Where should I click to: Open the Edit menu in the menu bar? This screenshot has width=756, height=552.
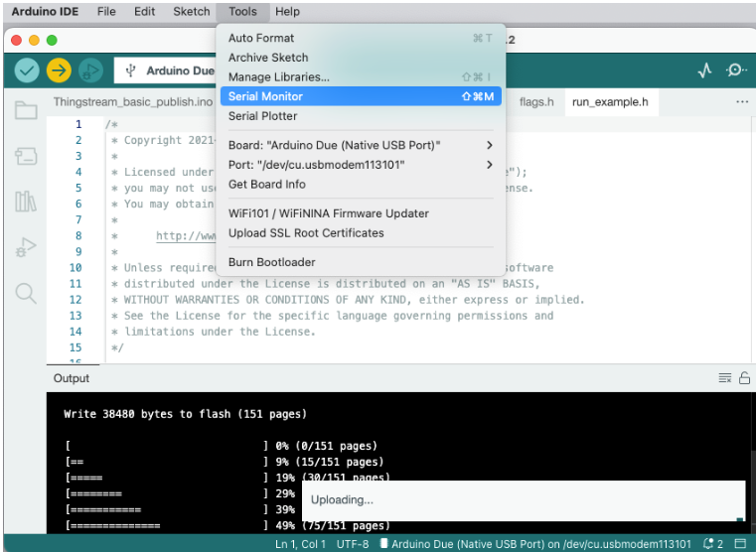[144, 12]
